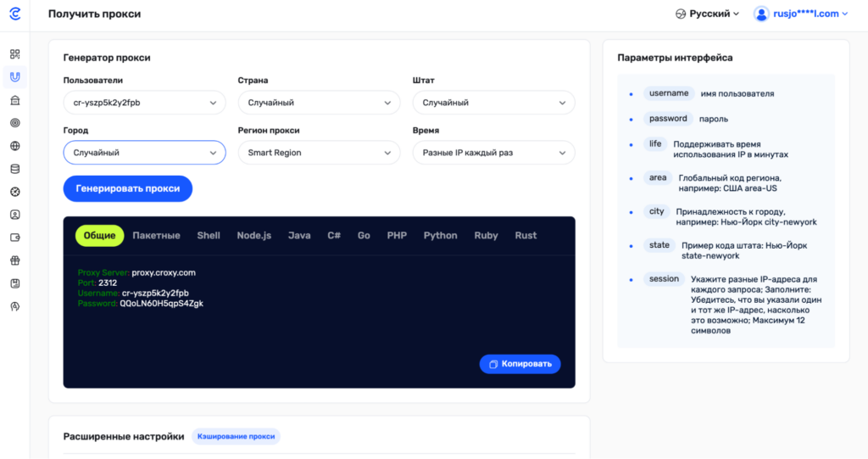
Task: Select the magnet proxy icon in sidebar
Action: click(x=15, y=77)
